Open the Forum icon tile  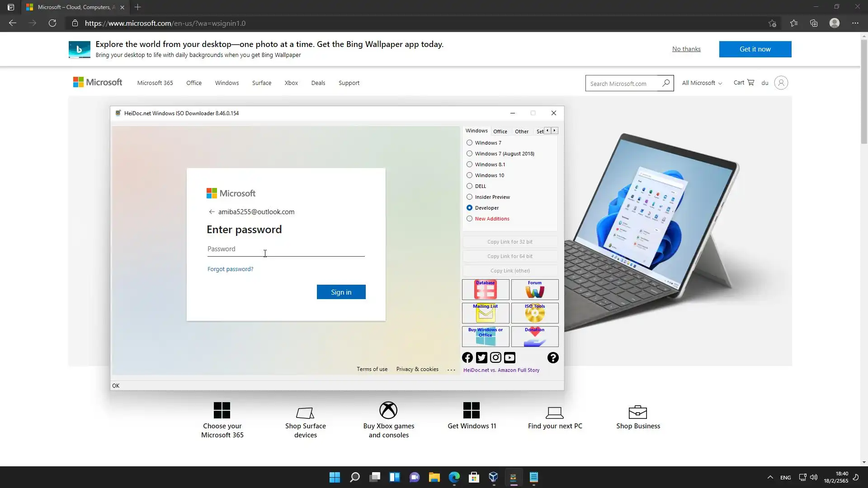(x=534, y=290)
